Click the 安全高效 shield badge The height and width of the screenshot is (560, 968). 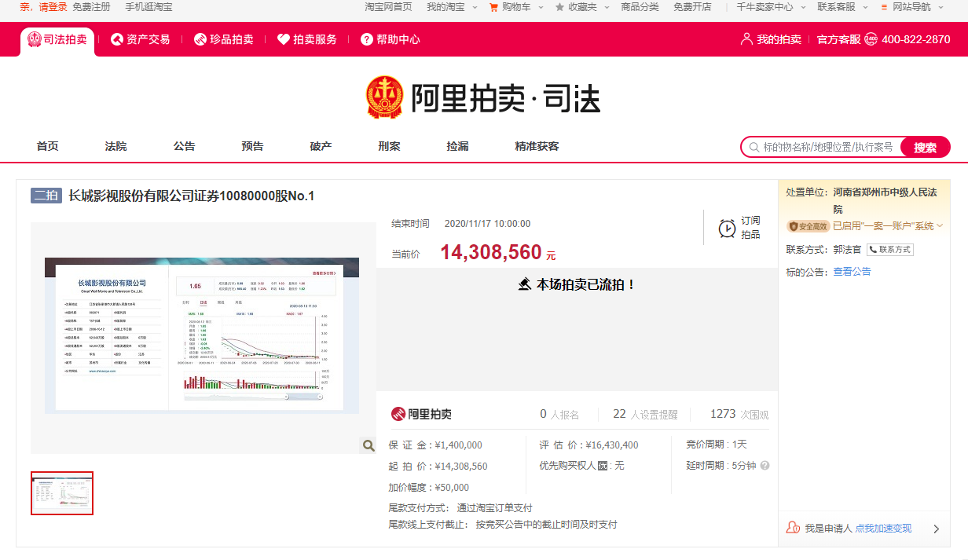point(808,226)
